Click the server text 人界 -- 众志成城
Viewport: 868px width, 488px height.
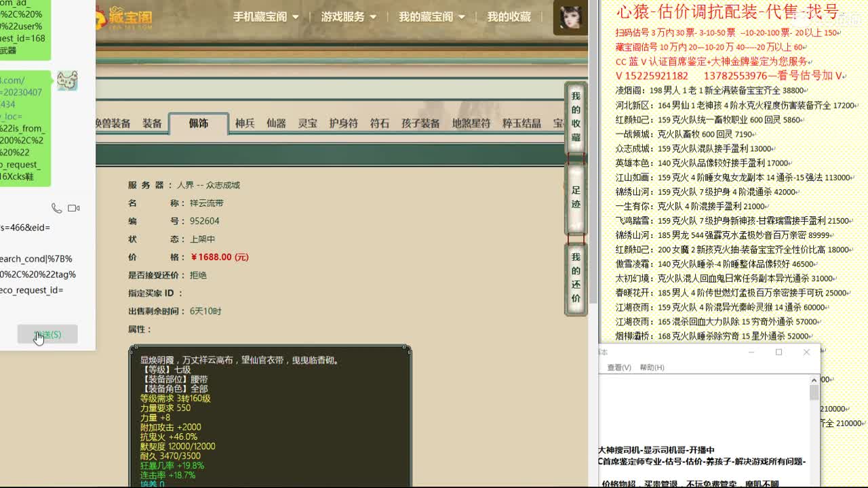(x=208, y=185)
